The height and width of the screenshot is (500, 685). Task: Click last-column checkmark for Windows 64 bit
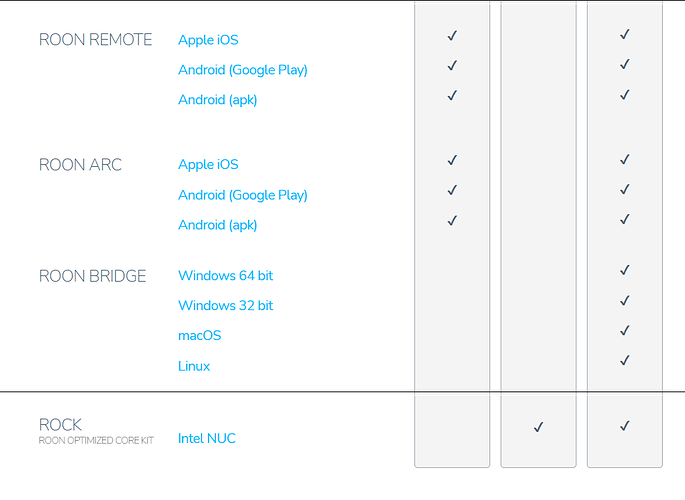click(x=625, y=270)
